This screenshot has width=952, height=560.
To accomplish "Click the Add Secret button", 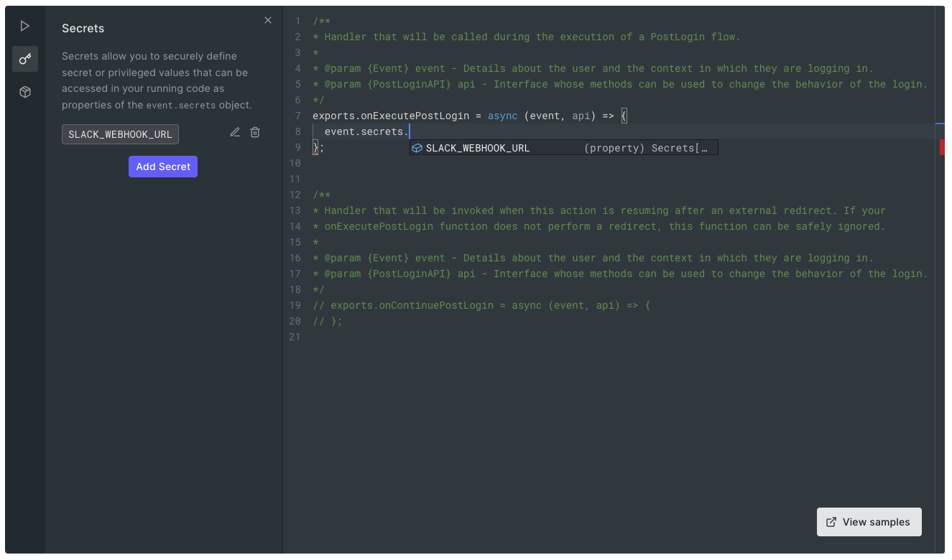I will point(162,166).
